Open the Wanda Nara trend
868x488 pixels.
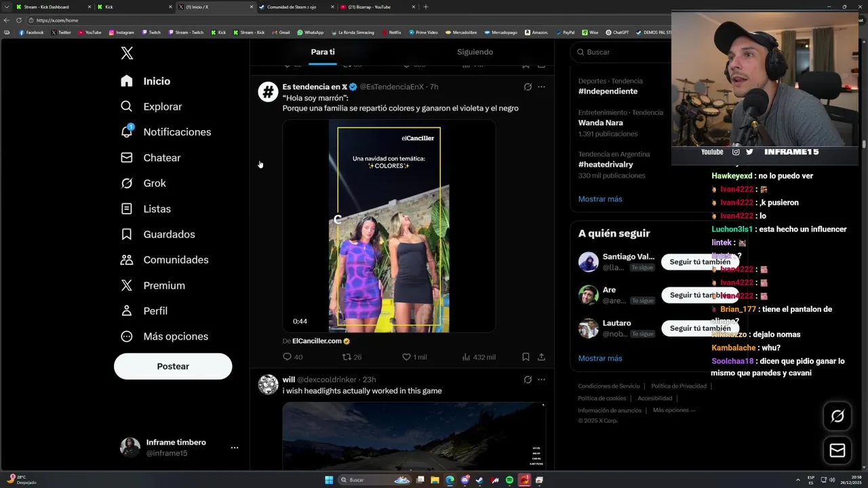tap(600, 123)
